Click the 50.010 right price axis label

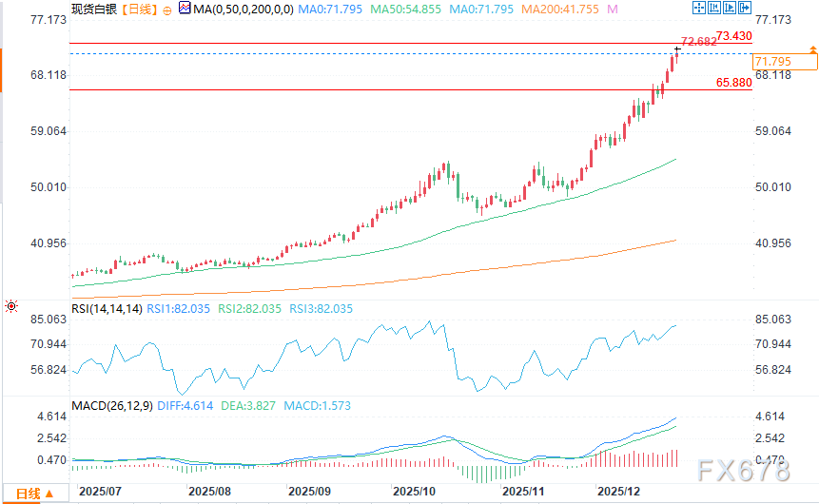coord(773,187)
